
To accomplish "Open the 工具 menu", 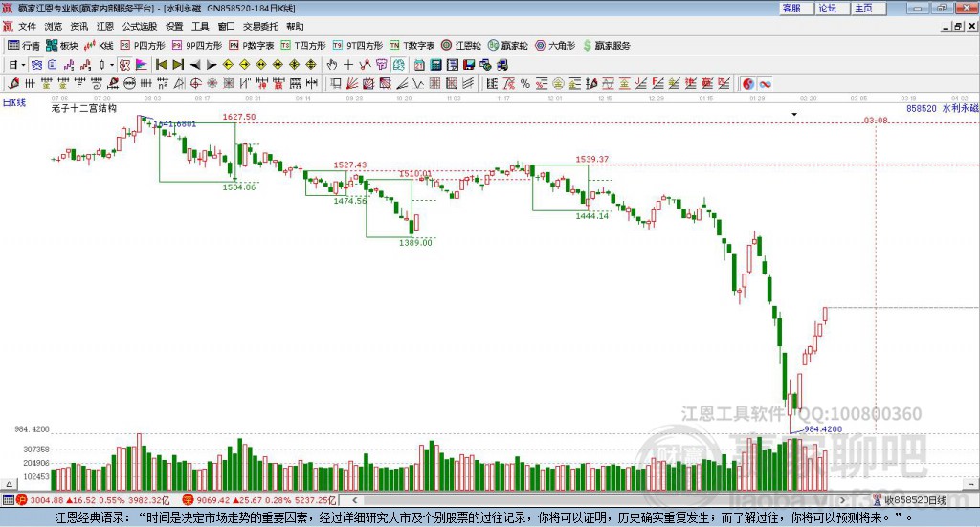I will pyautogui.click(x=200, y=26).
